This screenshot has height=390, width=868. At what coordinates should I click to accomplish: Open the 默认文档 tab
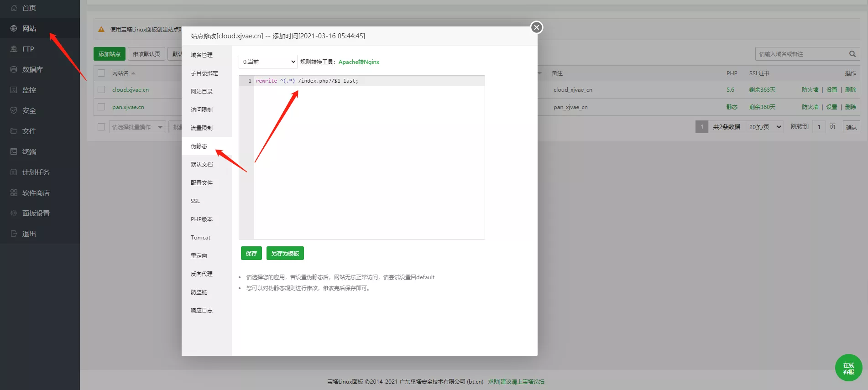[x=202, y=164]
